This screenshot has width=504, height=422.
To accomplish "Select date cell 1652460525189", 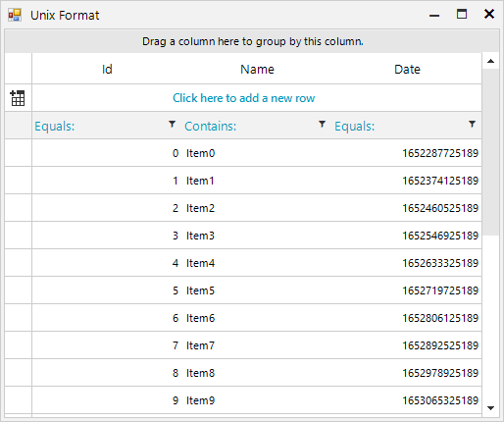I will pos(407,208).
